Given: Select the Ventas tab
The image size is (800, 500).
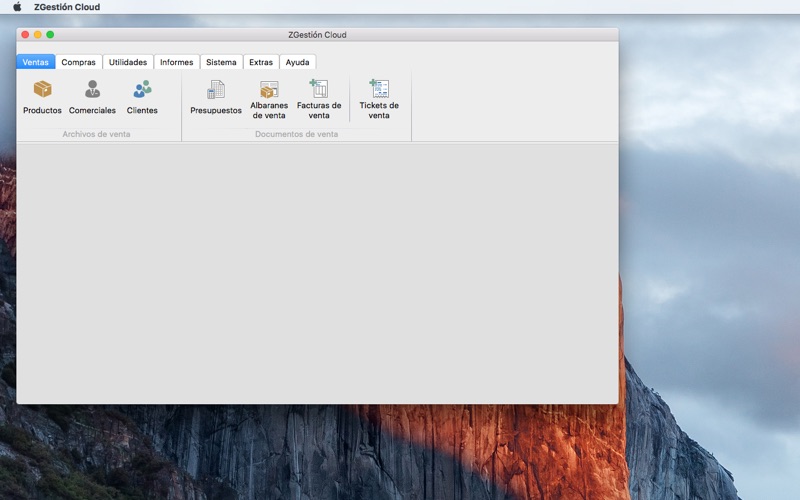Looking at the screenshot, I should pyautogui.click(x=36, y=62).
